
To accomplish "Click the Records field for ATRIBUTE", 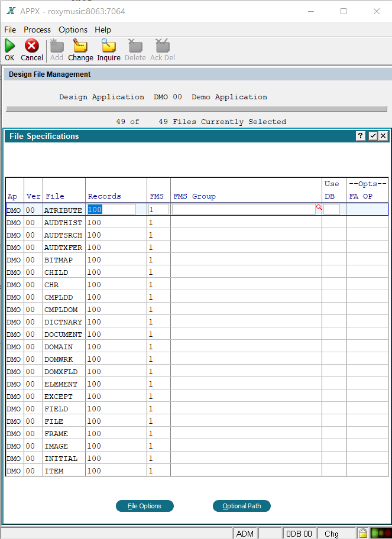I will (x=111, y=209).
